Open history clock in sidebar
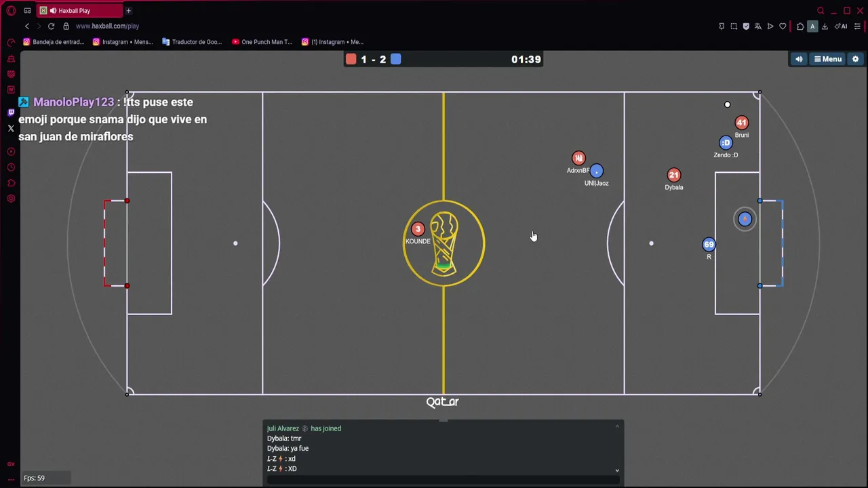The width and height of the screenshot is (868, 488). pyautogui.click(x=11, y=167)
